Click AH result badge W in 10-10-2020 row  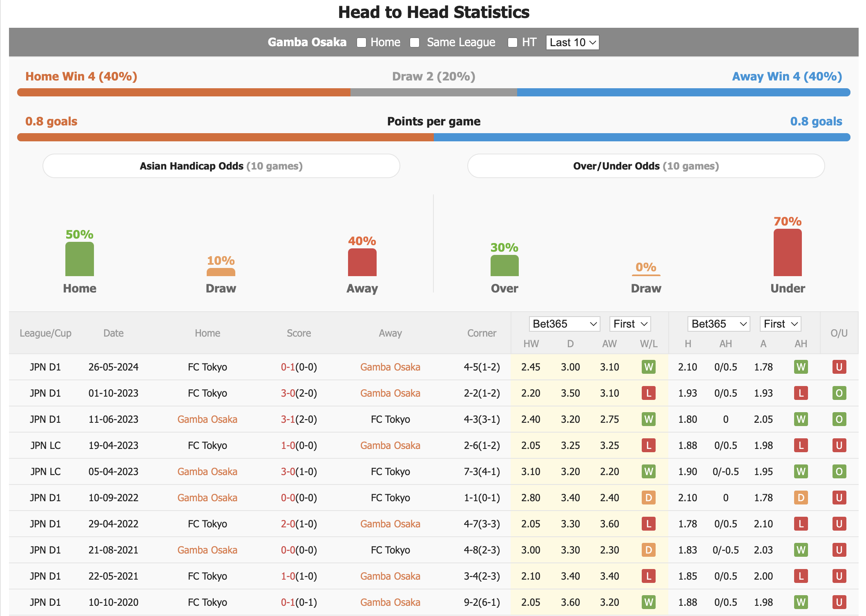[x=801, y=602]
